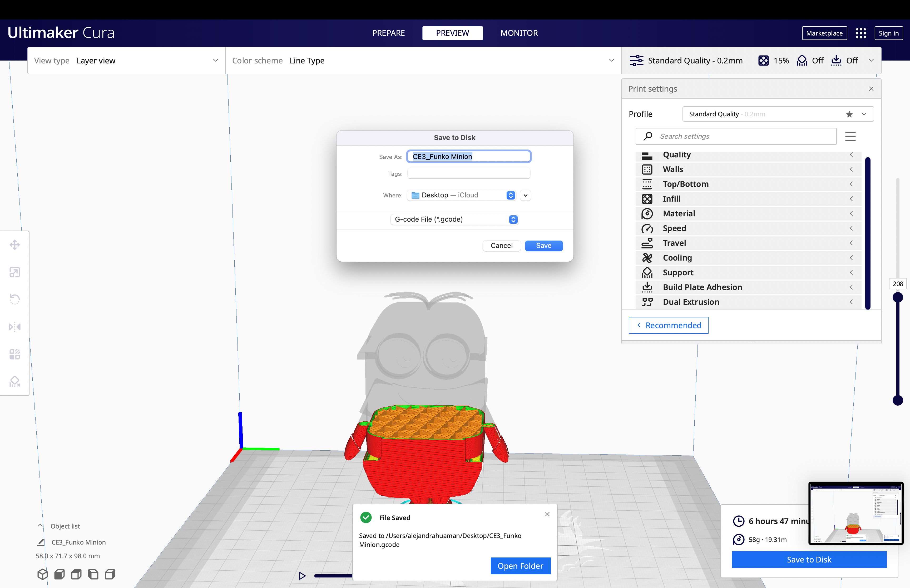Viewport: 910px width, 588px height.
Task: Switch to the MONITOR stage
Action: click(x=519, y=33)
